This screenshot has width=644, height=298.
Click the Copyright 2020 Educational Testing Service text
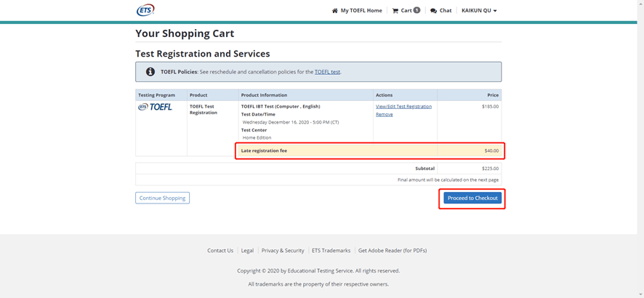pos(318,271)
